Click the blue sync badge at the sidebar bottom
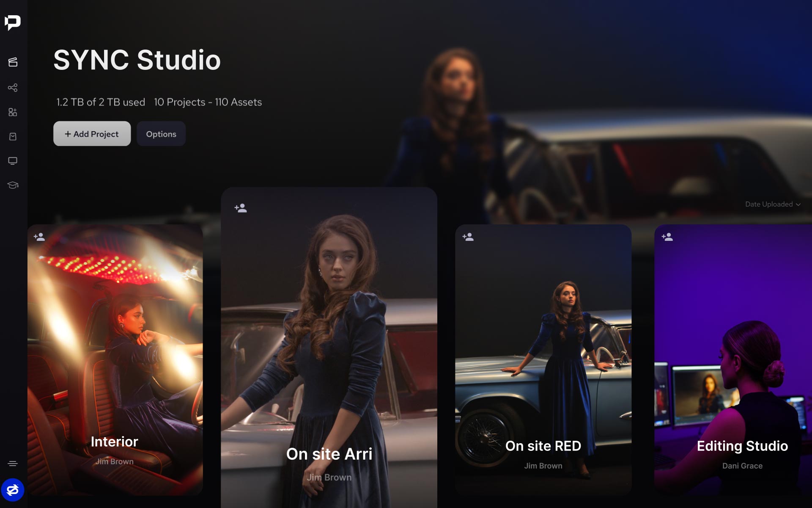 coord(13,490)
